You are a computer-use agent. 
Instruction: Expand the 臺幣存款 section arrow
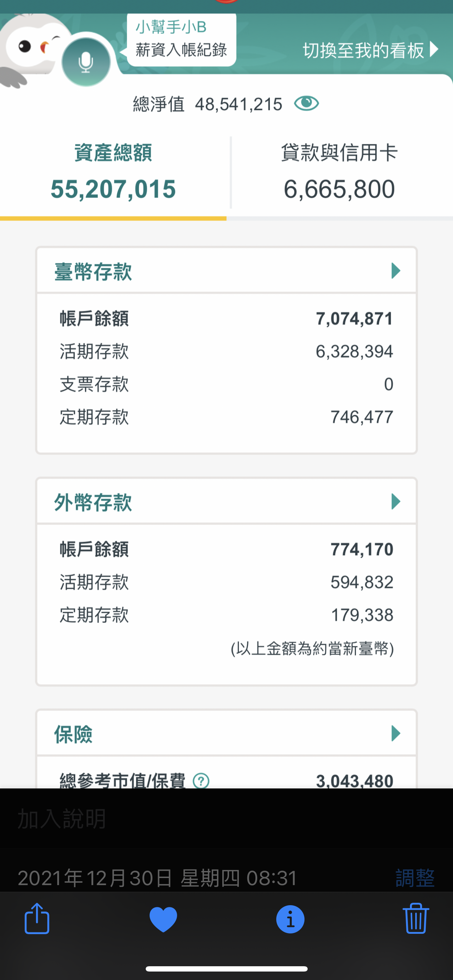[x=395, y=271]
